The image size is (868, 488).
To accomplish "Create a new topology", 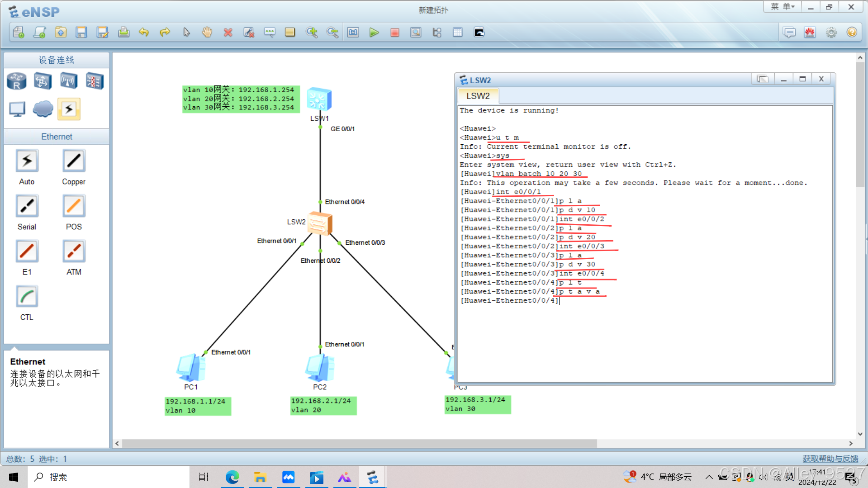I will pos(19,32).
